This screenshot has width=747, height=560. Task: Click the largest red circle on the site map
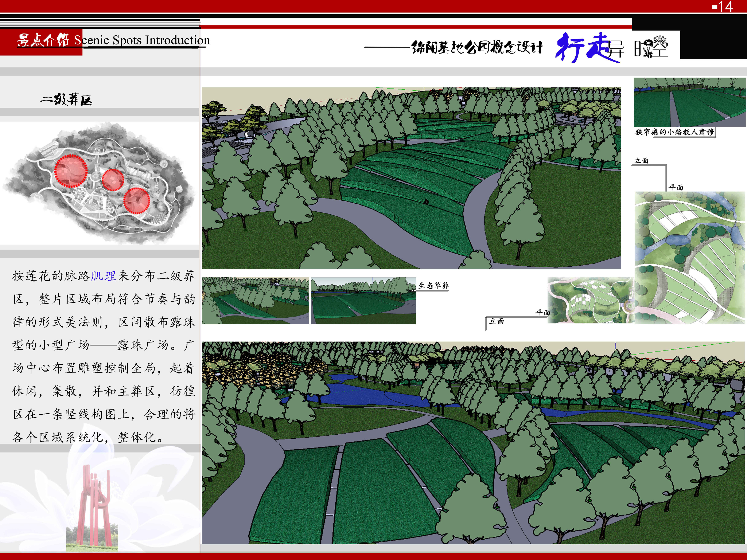pos(71,171)
